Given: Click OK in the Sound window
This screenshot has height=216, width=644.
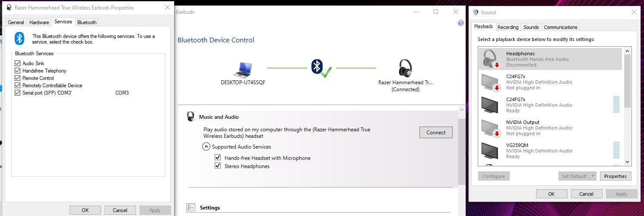Looking at the screenshot, I should 551,194.
